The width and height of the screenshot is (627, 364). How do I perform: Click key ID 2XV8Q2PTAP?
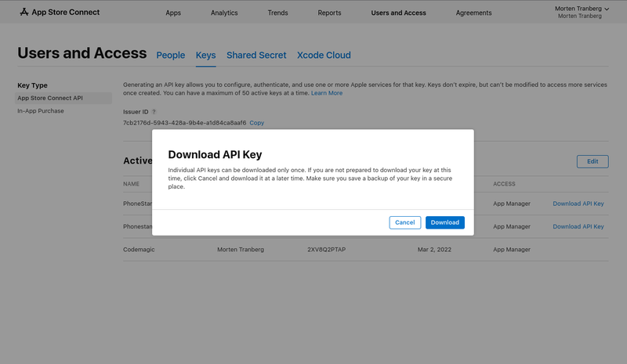pos(326,250)
